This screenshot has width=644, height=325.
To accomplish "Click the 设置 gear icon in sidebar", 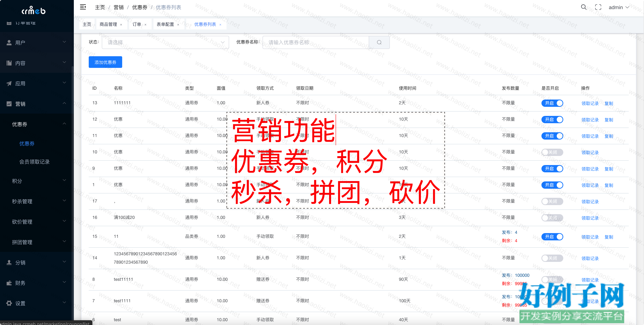I will point(9,303).
